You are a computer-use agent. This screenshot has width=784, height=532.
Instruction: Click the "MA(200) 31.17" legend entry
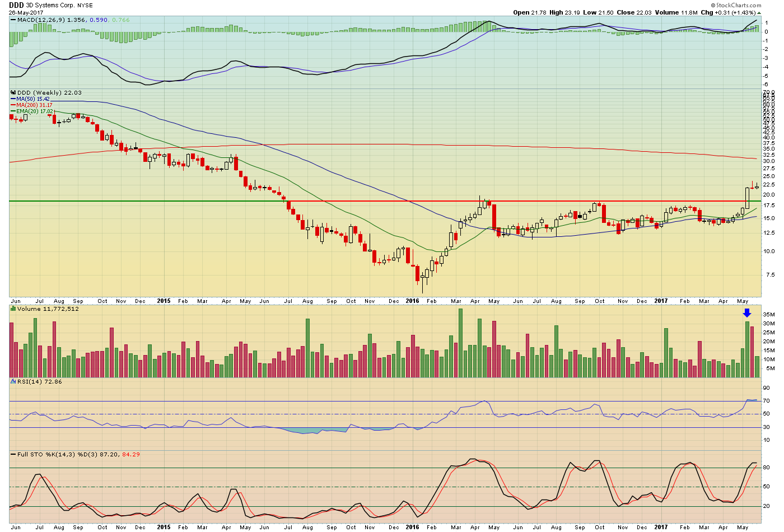click(35, 105)
